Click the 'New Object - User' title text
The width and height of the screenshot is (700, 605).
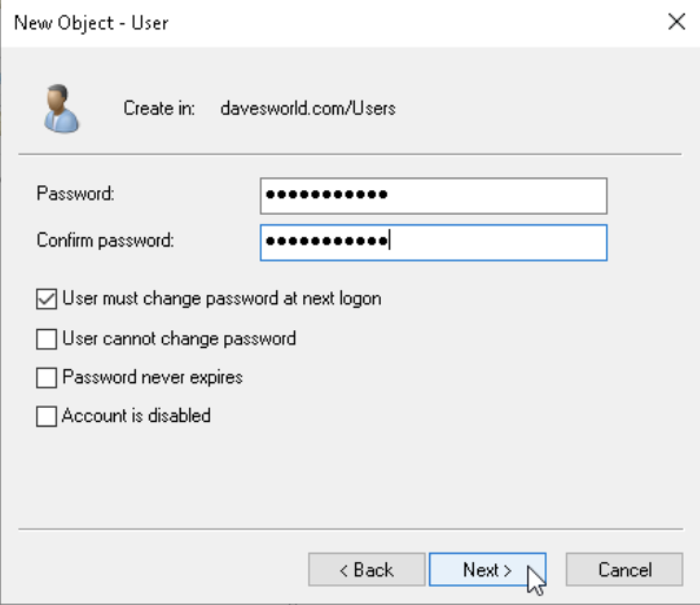coord(91,23)
